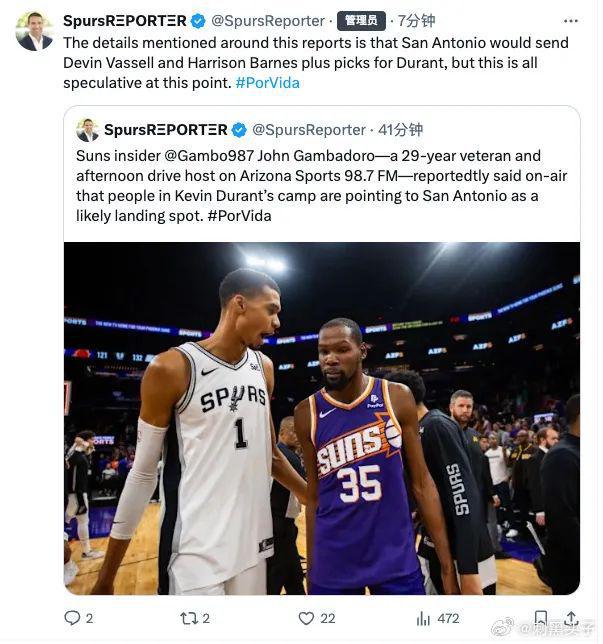Viewport: 603px width, 644px height.
Task: Open the SpursREPORTER display name at top
Action: pos(124,21)
